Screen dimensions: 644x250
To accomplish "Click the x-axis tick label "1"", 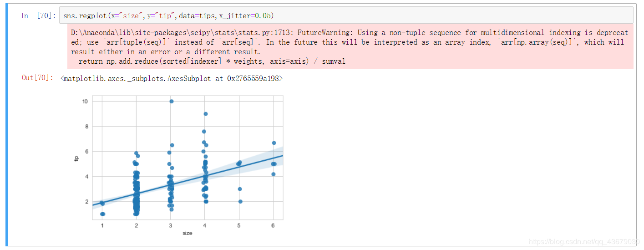I will tap(102, 225).
